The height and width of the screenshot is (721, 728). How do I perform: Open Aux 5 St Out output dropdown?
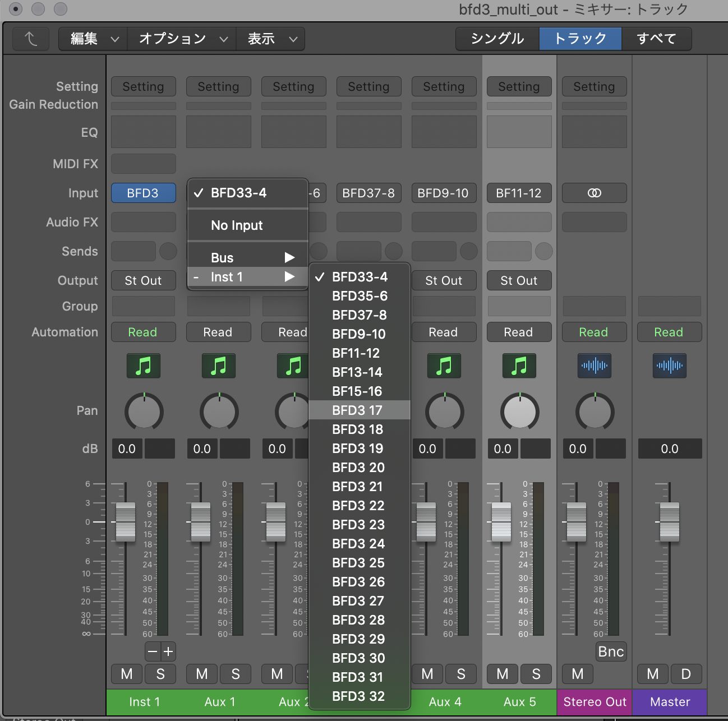[519, 280]
